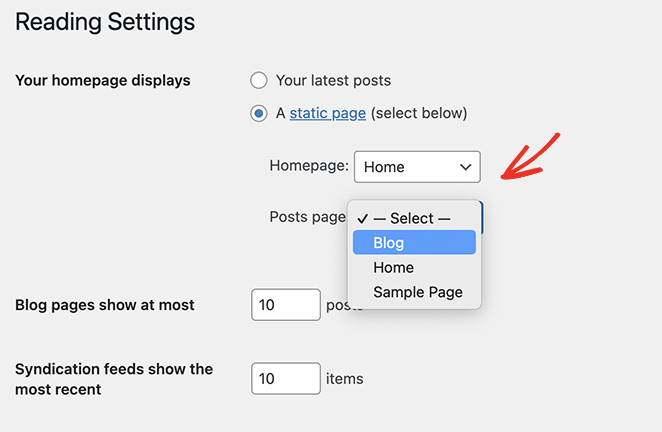Click the "Your homepage displays" label
Viewport: 662px width, 432px height.
click(x=103, y=80)
